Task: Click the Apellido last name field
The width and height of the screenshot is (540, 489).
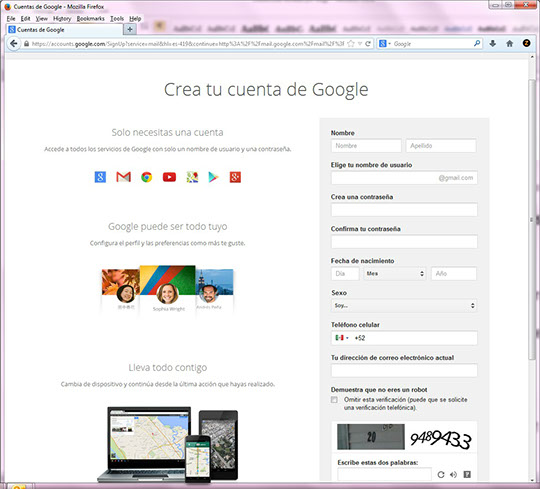Action: [441, 146]
